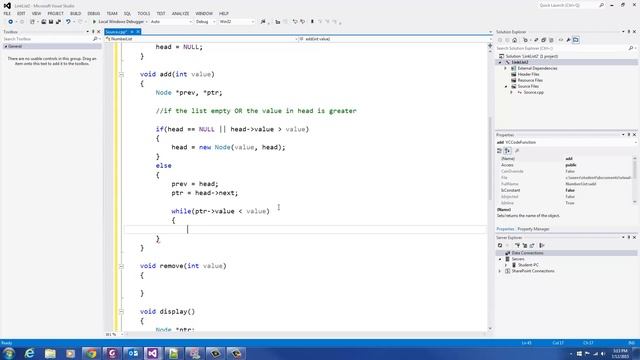Open the BUILD menu

click(x=76, y=13)
